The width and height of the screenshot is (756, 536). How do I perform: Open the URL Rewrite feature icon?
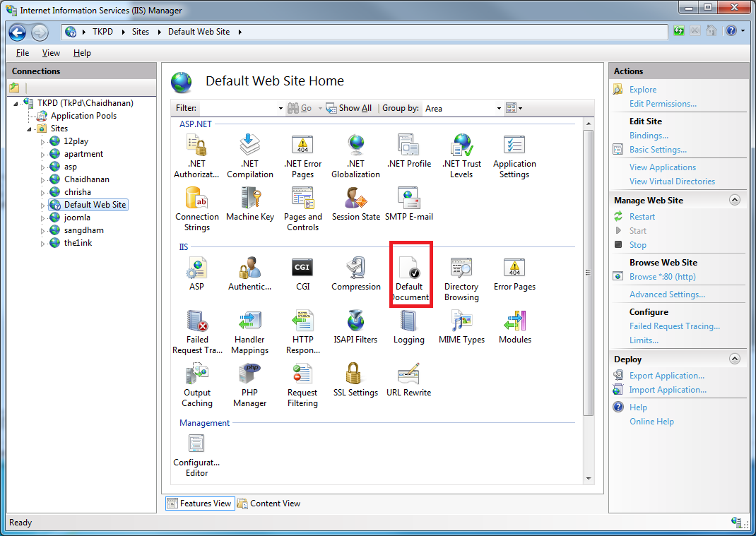[x=408, y=377]
